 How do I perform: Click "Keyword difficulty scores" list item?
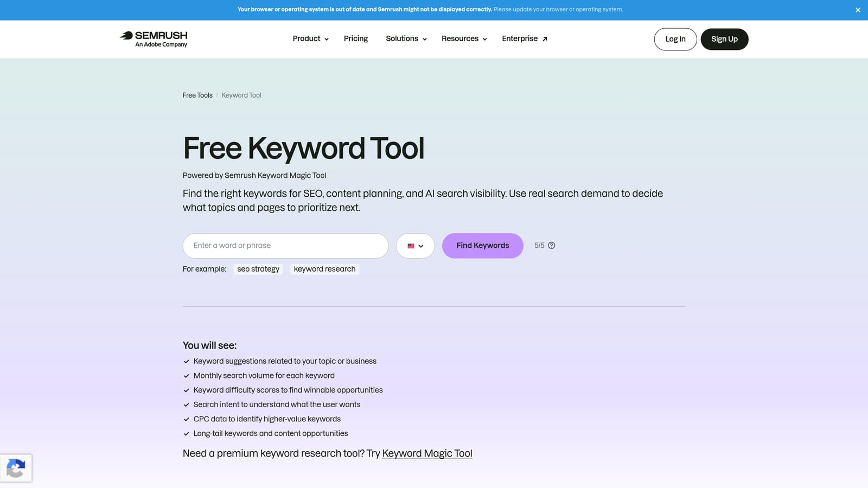point(288,390)
